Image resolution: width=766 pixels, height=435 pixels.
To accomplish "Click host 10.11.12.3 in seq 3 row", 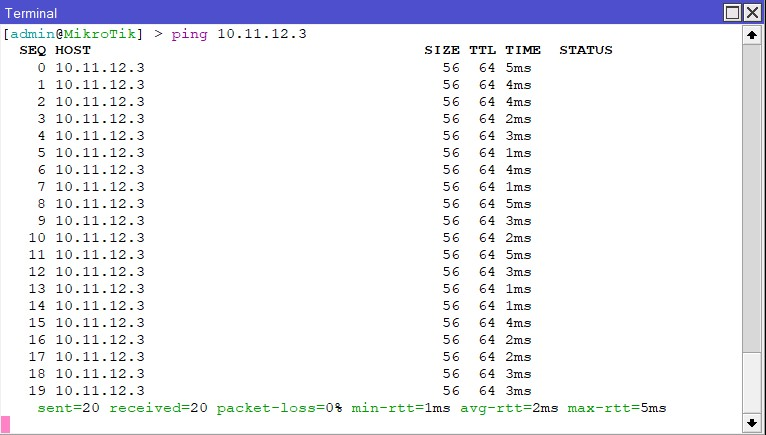I will [100, 119].
